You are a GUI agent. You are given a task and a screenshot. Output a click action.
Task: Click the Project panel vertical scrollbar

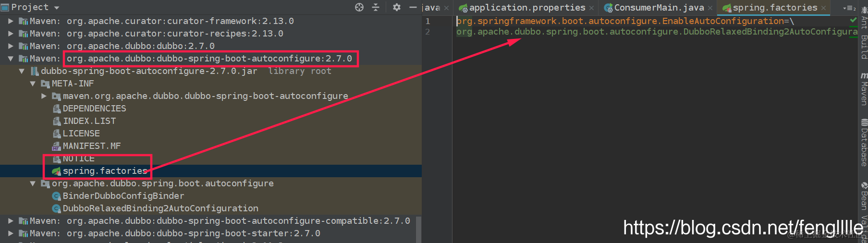tap(418, 230)
